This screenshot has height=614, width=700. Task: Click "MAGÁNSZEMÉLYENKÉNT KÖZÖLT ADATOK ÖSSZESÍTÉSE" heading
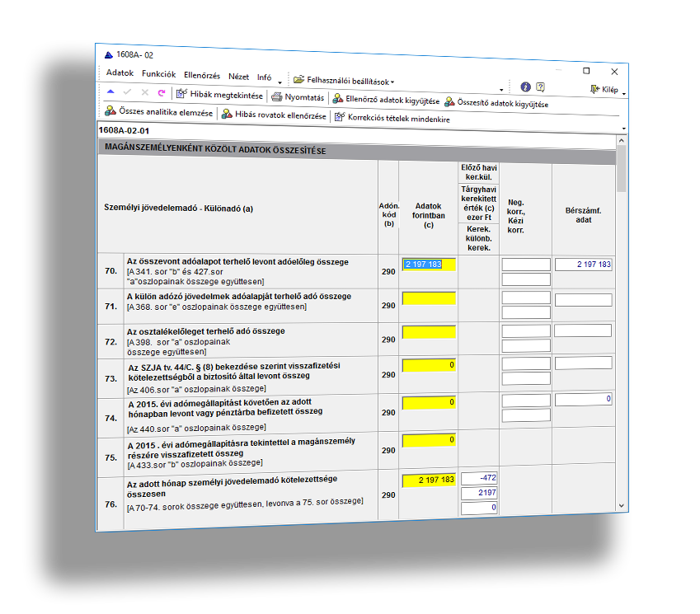coord(215,148)
